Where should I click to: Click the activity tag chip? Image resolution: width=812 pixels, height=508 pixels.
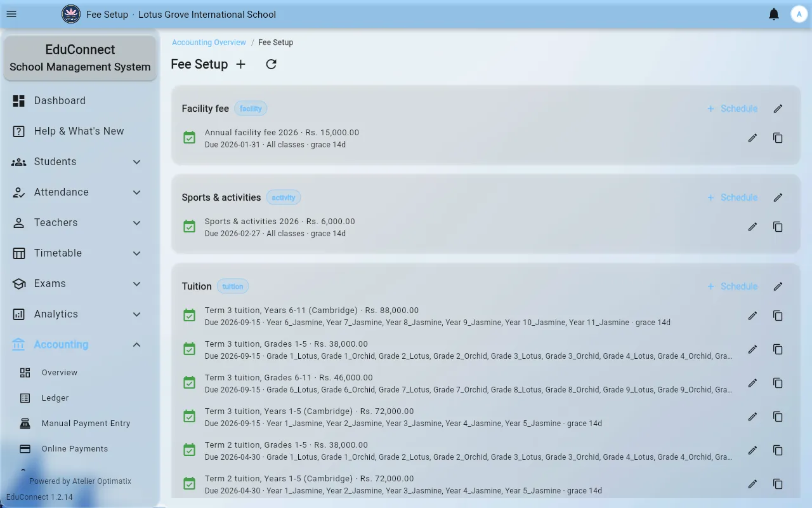(x=284, y=197)
